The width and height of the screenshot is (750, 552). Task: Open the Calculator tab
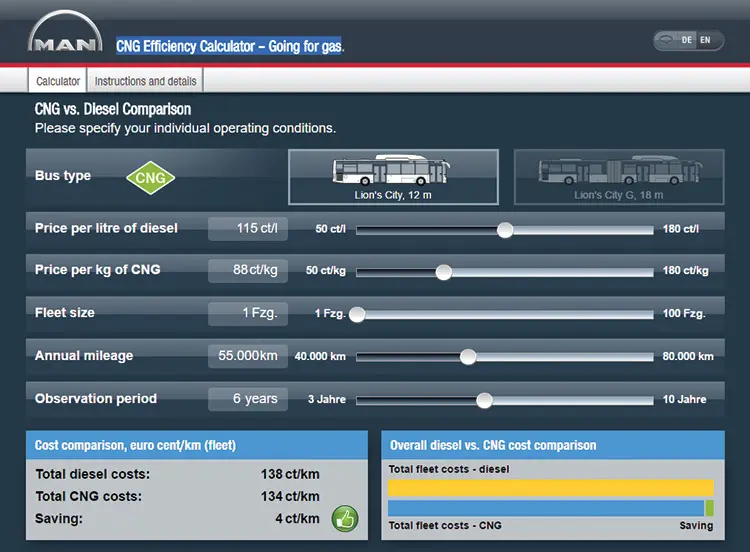click(58, 81)
